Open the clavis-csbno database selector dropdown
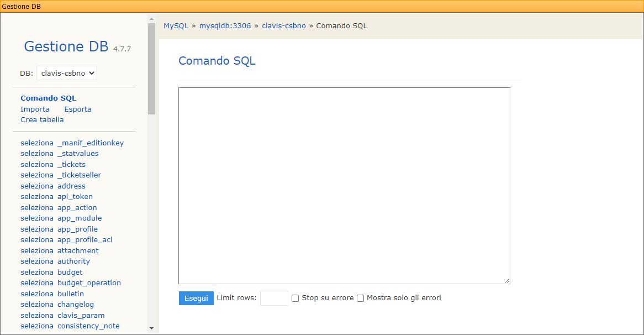Viewport: 644px width, 335px height. [66, 72]
